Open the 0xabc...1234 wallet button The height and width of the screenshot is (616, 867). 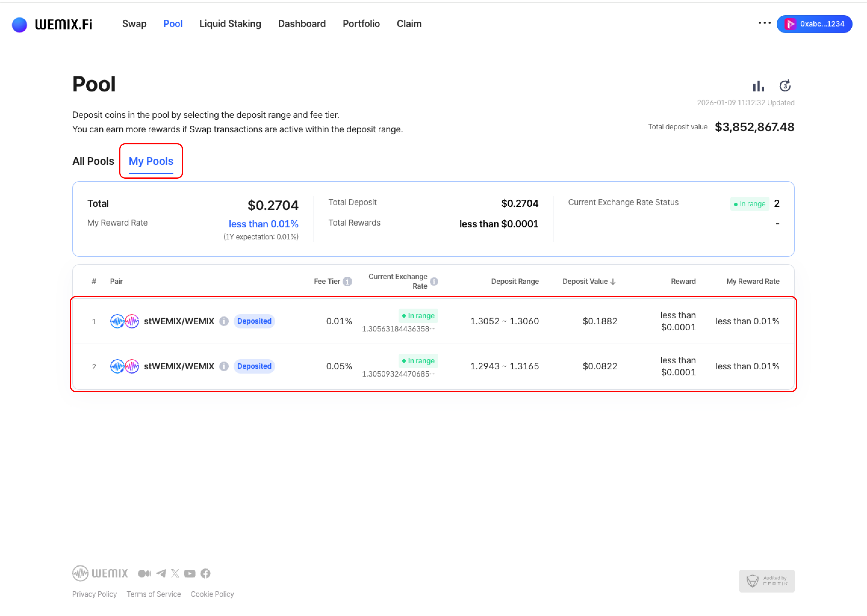814,24
